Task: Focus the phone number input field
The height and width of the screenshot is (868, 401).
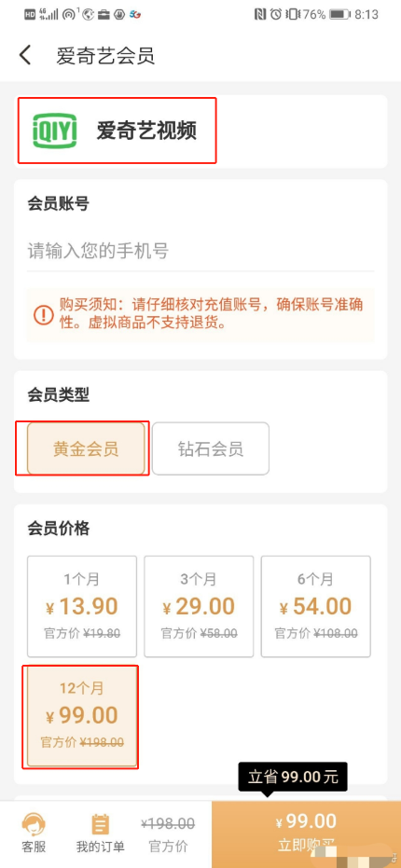Action: pos(200,251)
